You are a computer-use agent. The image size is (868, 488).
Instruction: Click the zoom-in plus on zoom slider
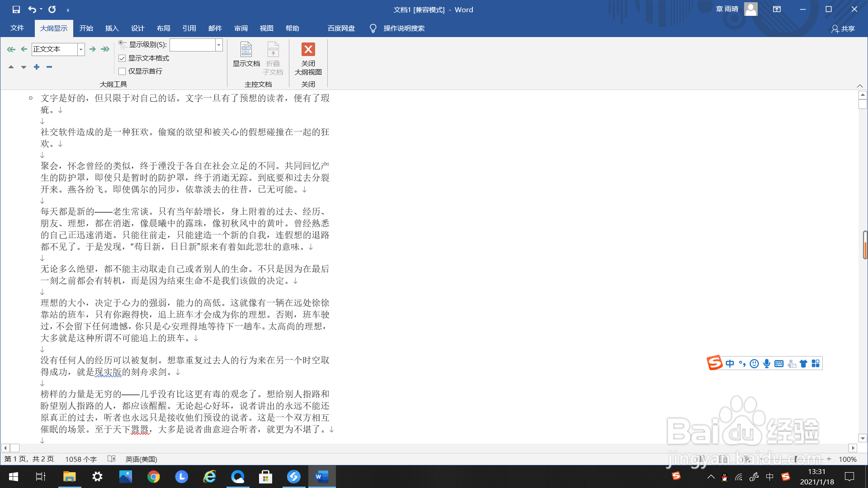pos(829,459)
